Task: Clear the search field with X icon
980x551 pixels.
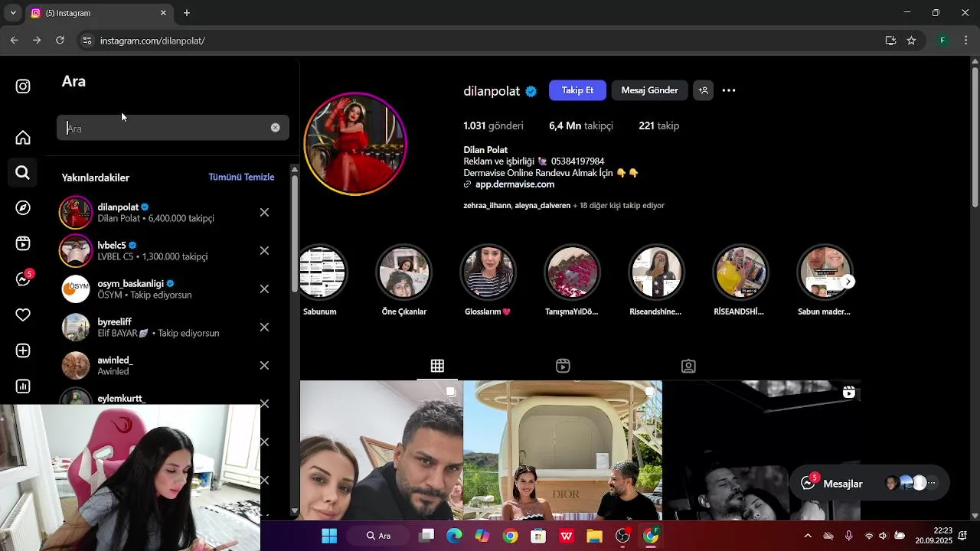Action: click(x=276, y=128)
